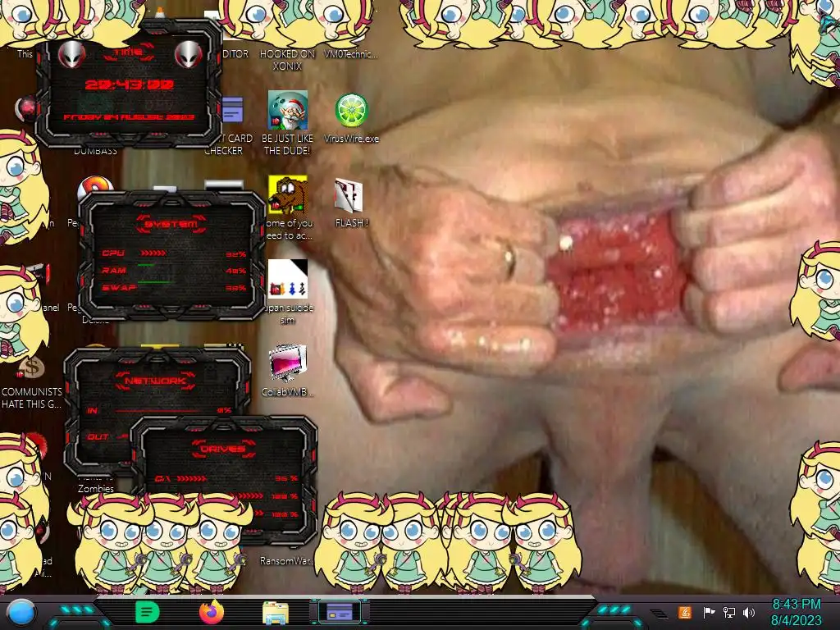840x630 pixels.
Task: Click the IN traffic row in Network widget
Action: [x=159, y=410]
